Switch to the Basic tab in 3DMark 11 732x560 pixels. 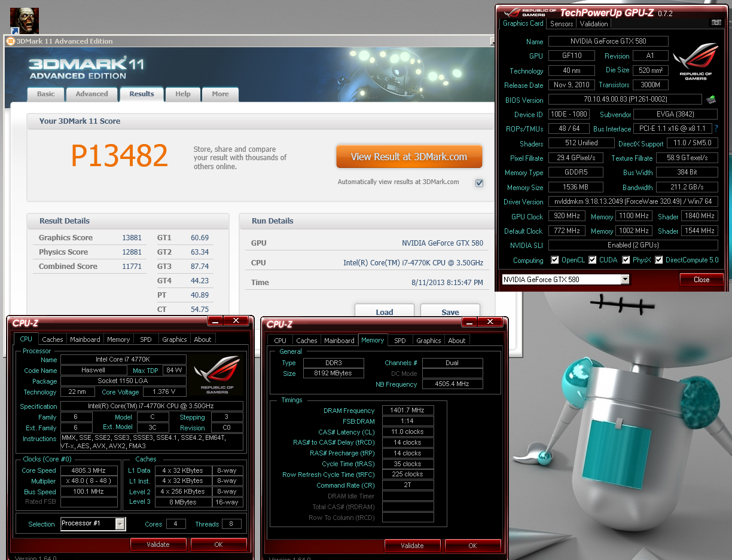pyautogui.click(x=45, y=94)
